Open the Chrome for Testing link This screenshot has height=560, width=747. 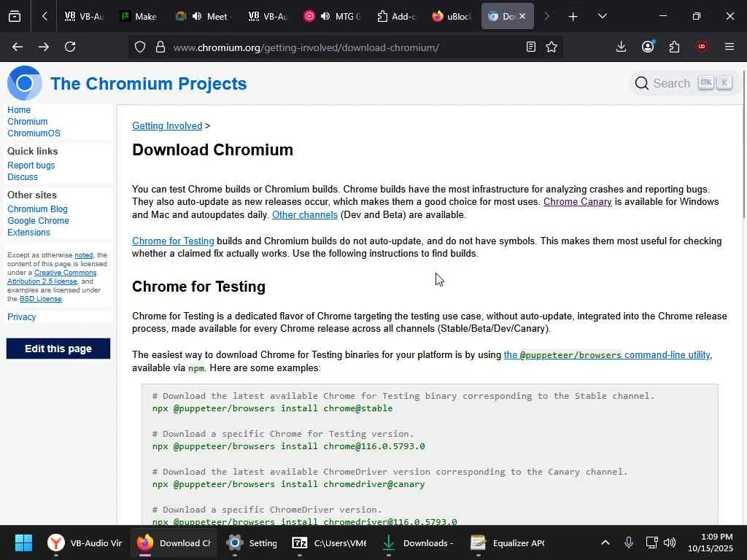(173, 241)
